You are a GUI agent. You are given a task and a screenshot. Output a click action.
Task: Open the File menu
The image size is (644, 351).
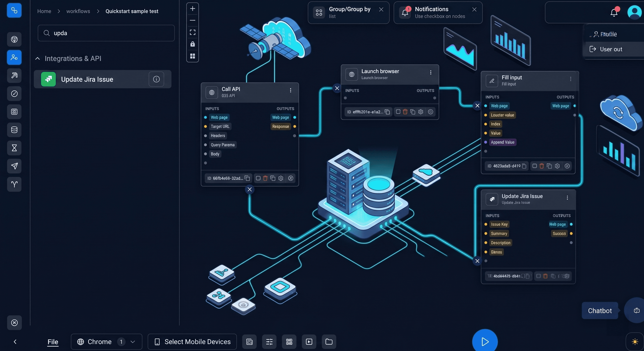point(53,342)
